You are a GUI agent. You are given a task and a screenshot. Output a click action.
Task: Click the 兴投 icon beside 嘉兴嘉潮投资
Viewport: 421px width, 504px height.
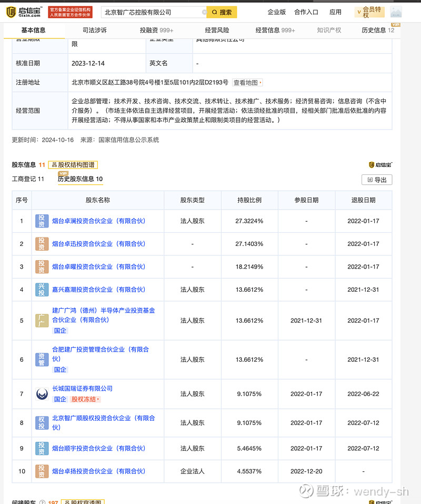click(x=42, y=289)
